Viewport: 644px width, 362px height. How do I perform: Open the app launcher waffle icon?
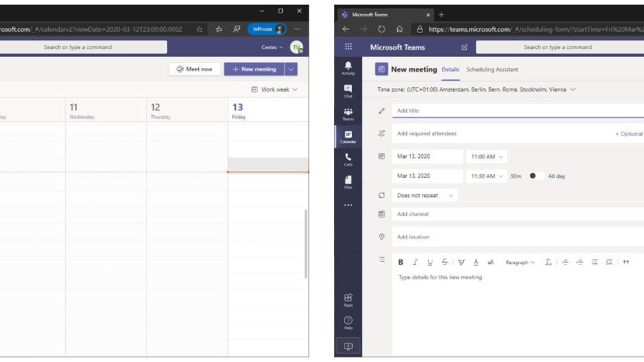[348, 47]
